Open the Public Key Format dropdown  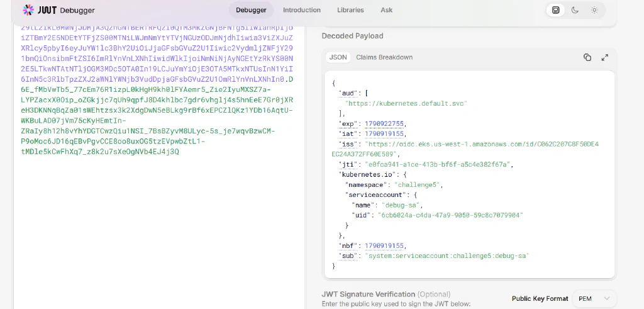(594, 298)
